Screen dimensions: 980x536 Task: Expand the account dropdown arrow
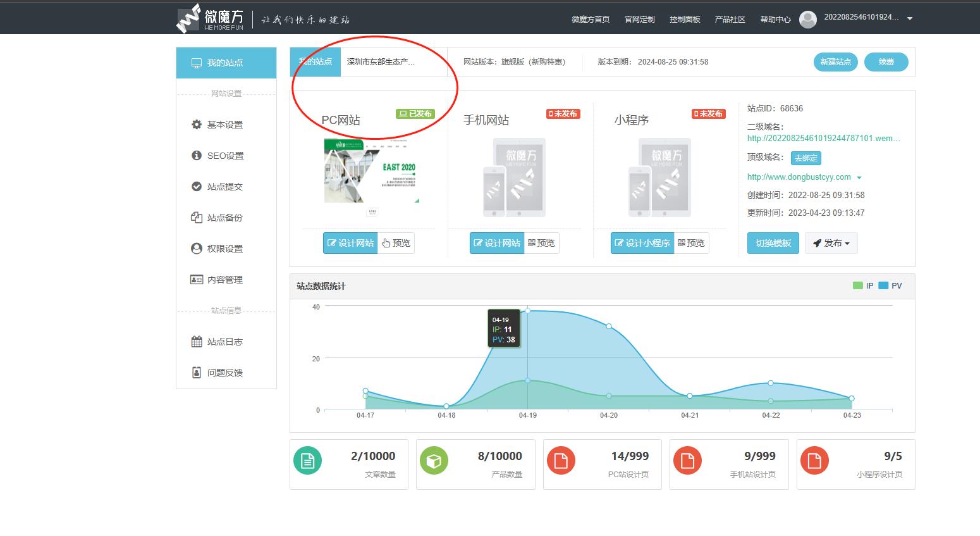(910, 18)
